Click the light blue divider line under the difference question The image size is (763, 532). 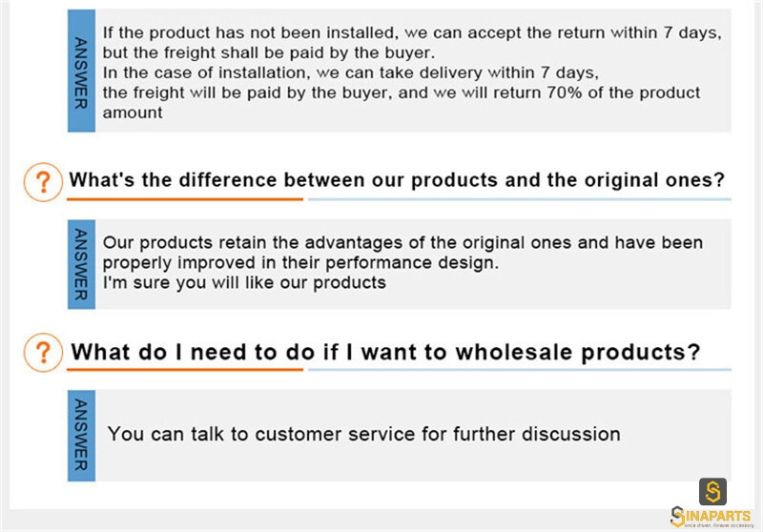520,199
